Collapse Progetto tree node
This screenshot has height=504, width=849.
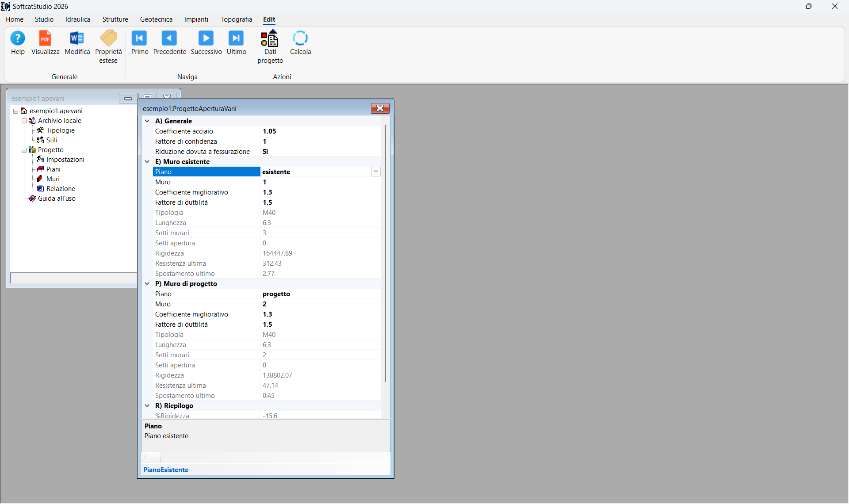(24, 150)
